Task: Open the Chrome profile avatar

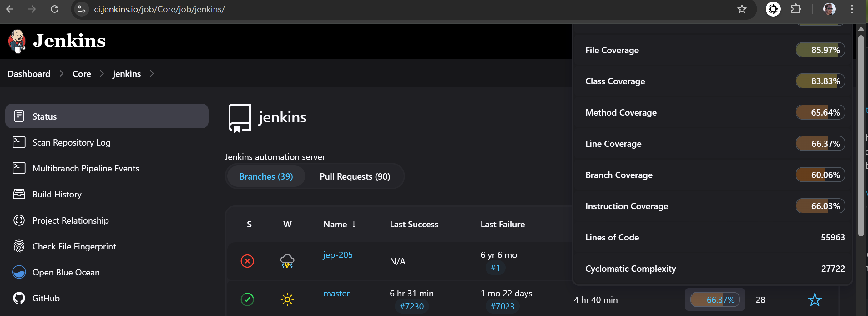Action: coord(829,9)
